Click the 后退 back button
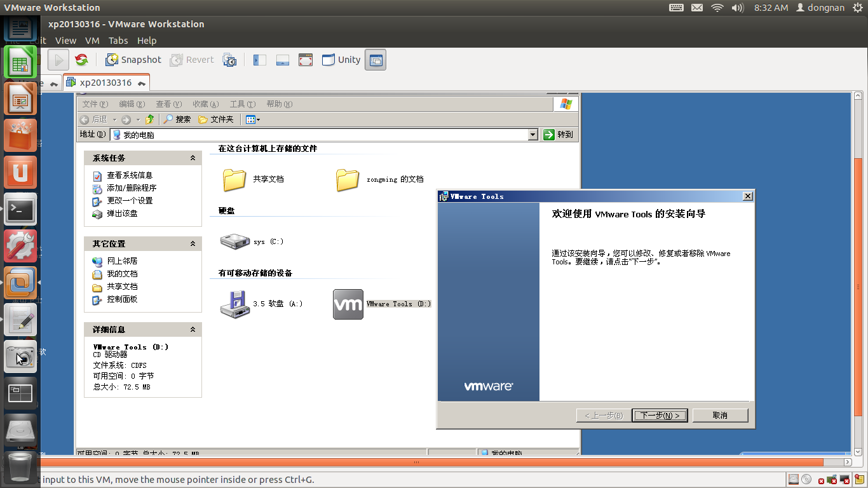868x488 pixels. 94,119
